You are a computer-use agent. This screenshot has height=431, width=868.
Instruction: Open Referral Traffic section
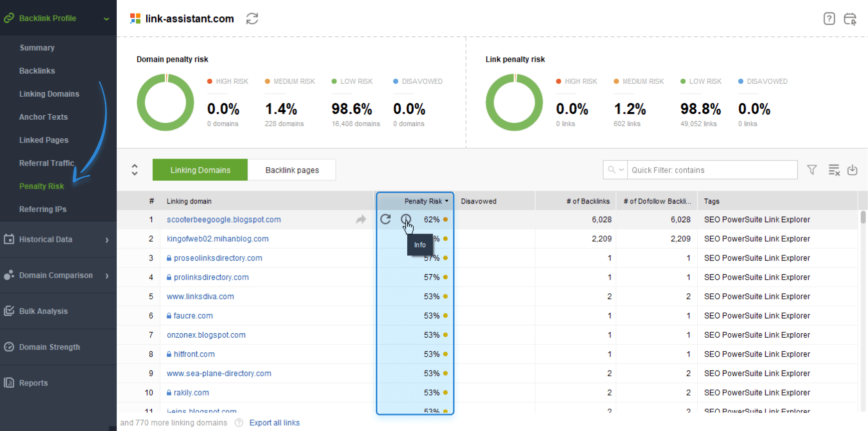click(x=47, y=163)
